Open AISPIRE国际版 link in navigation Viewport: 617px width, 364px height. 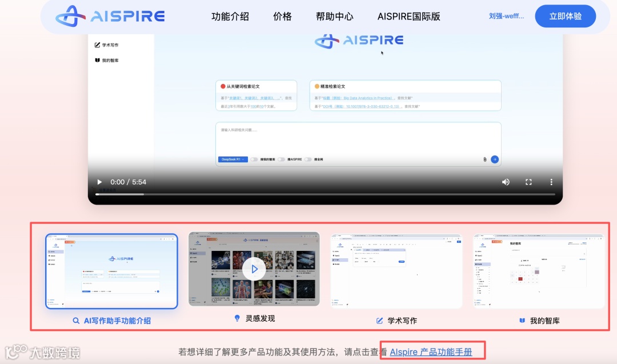pos(408,17)
